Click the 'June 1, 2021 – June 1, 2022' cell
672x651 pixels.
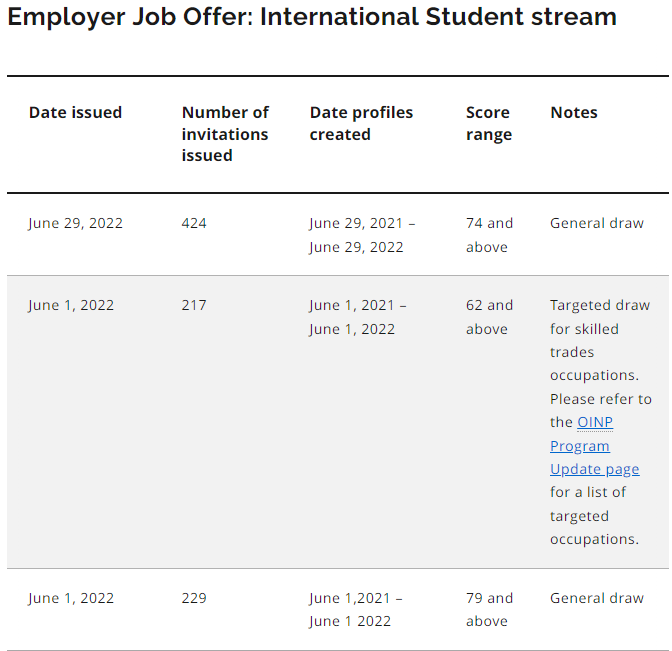[x=358, y=317]
